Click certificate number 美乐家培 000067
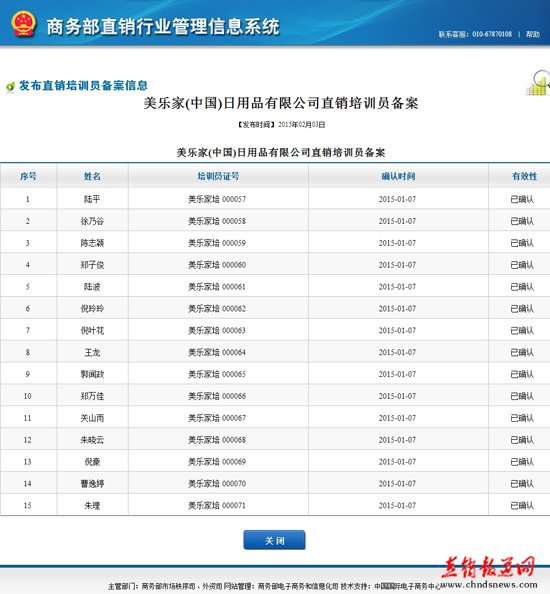 coord(217,418)
